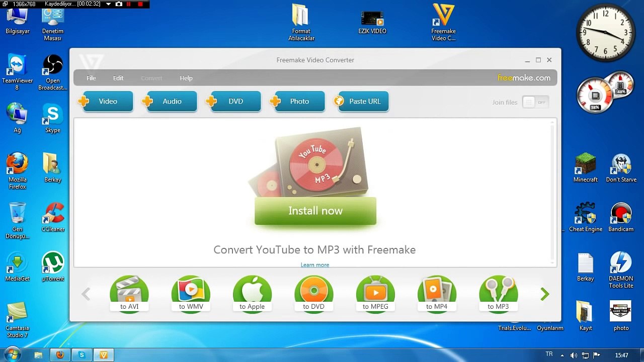The height and width of the screenshot is (362, 644).
Task: Select the Cheat Engine desktop shortcut
Action: tap(586, 218)
